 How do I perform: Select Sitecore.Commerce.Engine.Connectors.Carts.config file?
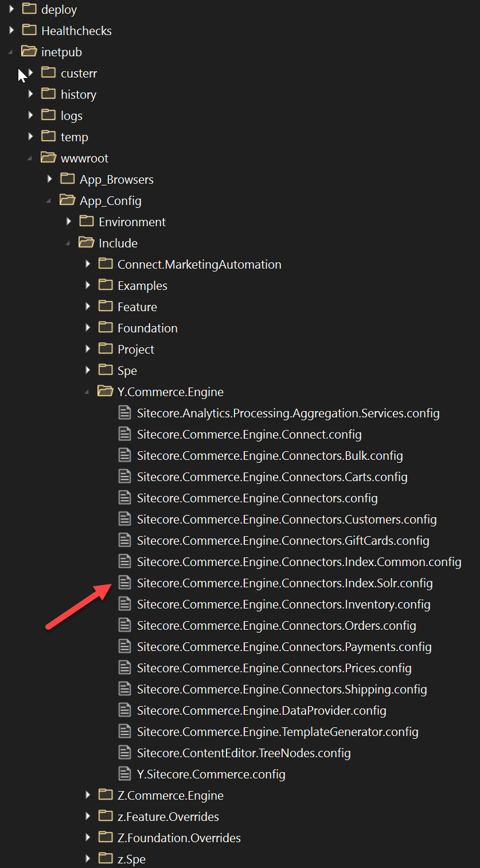coord(272,476)
